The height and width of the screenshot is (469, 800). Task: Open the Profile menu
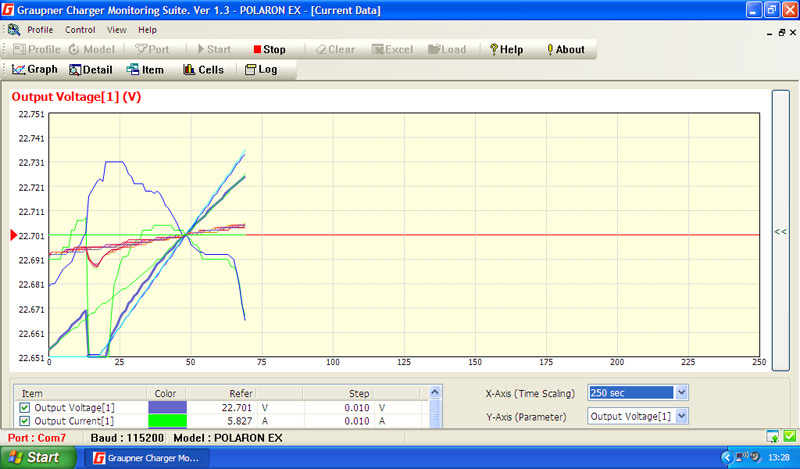click(40, 30)
